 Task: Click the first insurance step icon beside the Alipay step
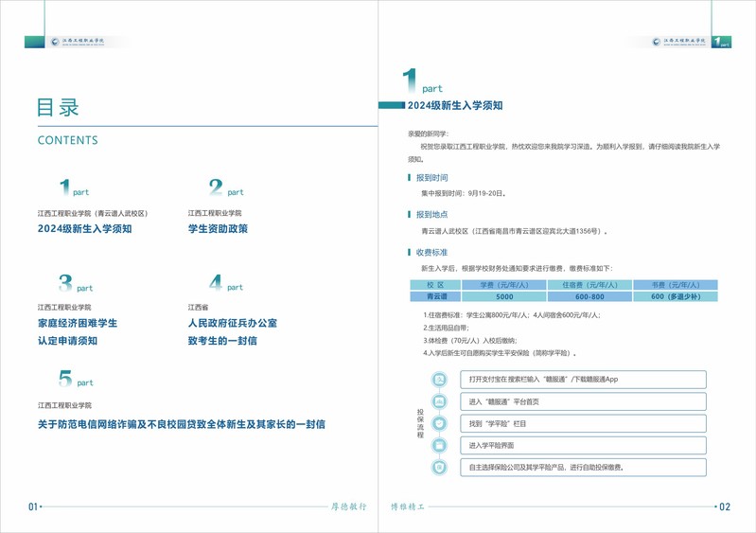coord(440,380)
